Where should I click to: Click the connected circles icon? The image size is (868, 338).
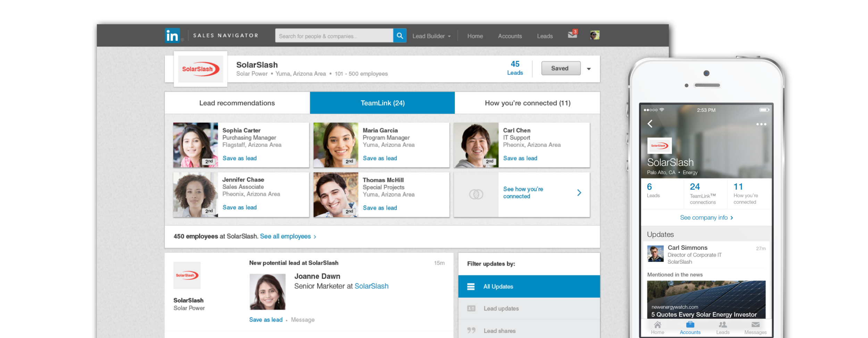coord(476,194)
